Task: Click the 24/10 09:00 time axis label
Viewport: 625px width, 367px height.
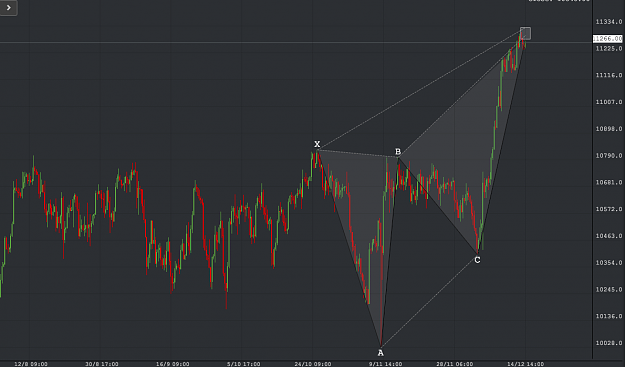Action: tap(313, 364)
